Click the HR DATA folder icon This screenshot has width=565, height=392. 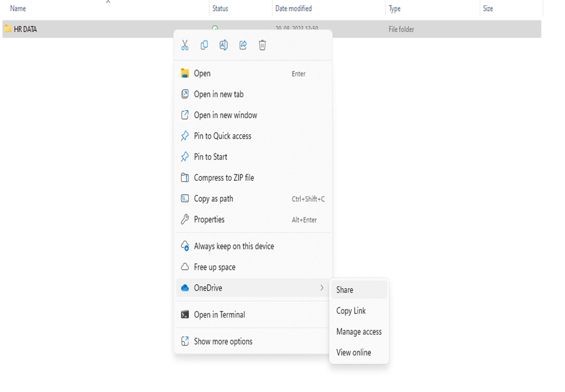pos(8,29)
